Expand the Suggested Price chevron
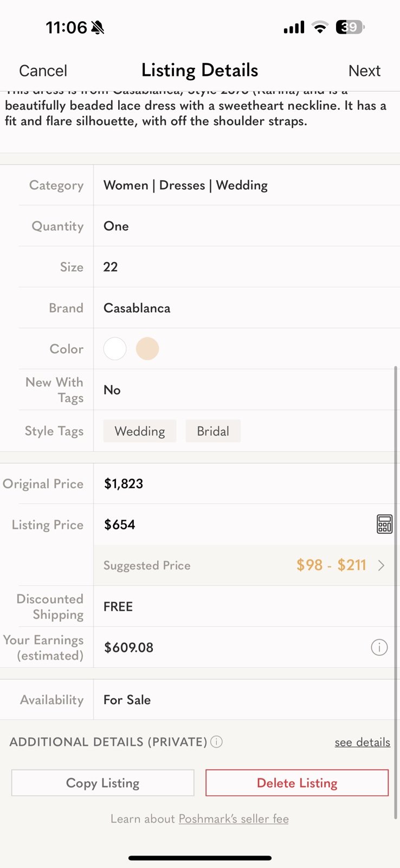Image resolution: width=400 pixels, height=868 pixels. tap(381, 565)
